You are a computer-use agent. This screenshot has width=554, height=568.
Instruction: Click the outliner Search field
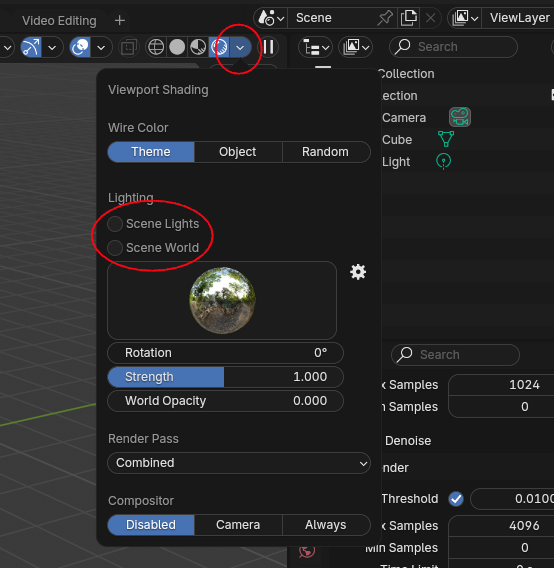coord(453,47)
